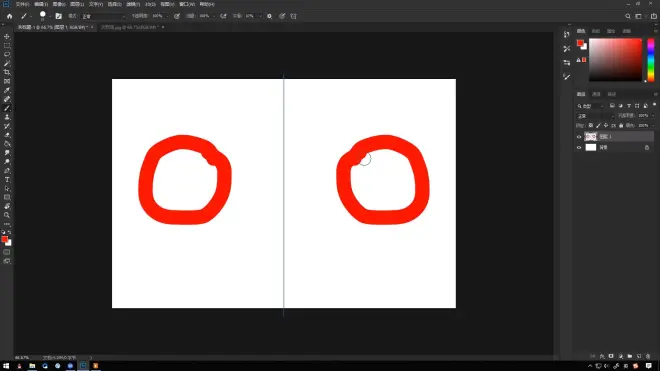Switch to the second document tab

(130, 27)
